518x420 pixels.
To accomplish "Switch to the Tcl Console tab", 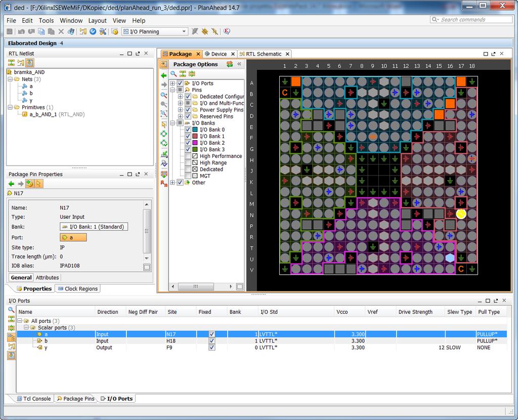I will click(34, 399).
